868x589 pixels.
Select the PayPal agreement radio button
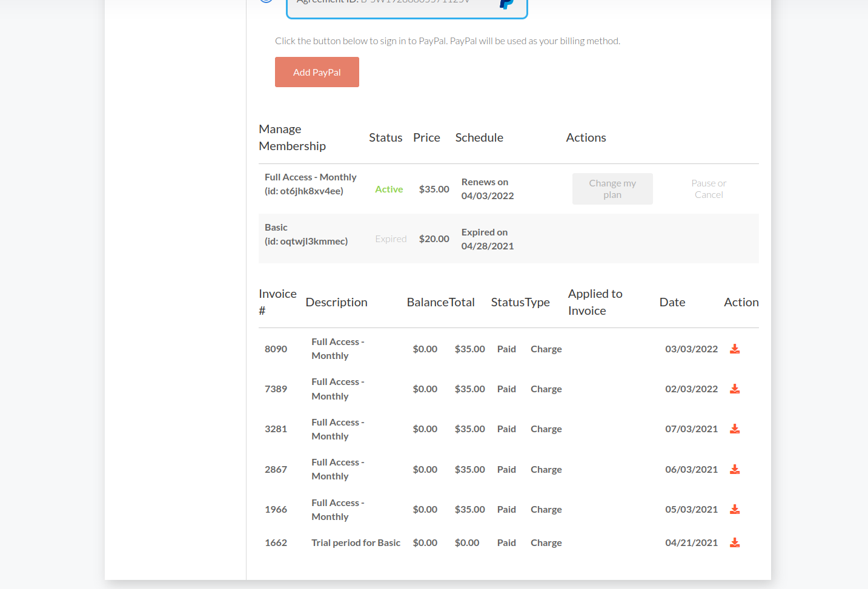point(267,2)
